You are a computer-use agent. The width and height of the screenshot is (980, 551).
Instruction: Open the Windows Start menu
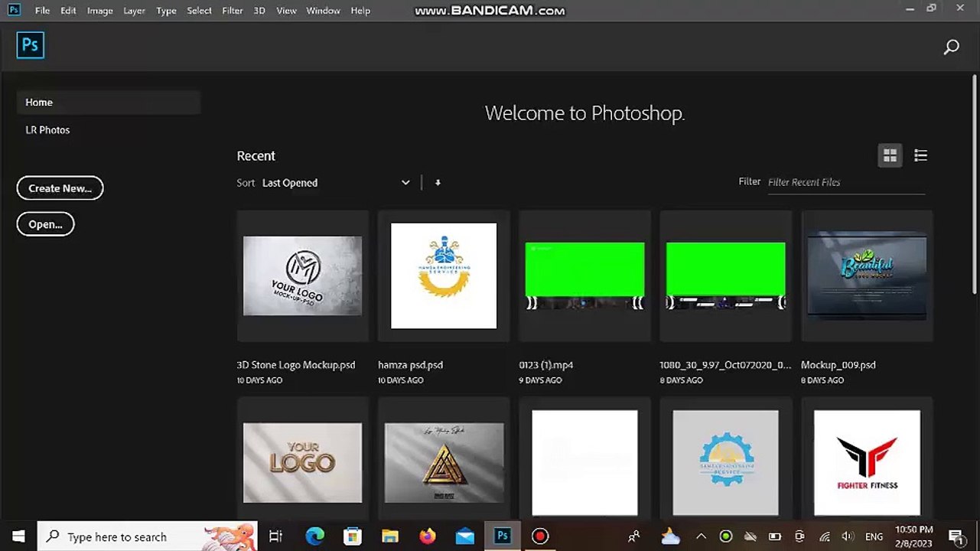(x=18, y=536)
